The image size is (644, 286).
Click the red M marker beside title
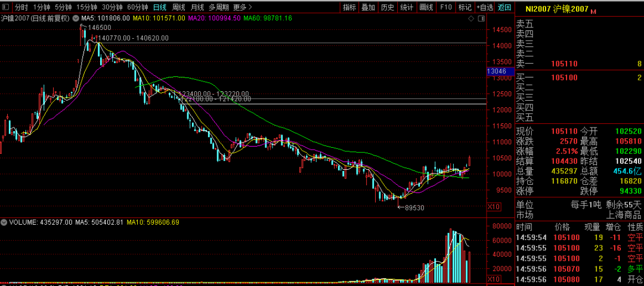(x=593, y=11)
